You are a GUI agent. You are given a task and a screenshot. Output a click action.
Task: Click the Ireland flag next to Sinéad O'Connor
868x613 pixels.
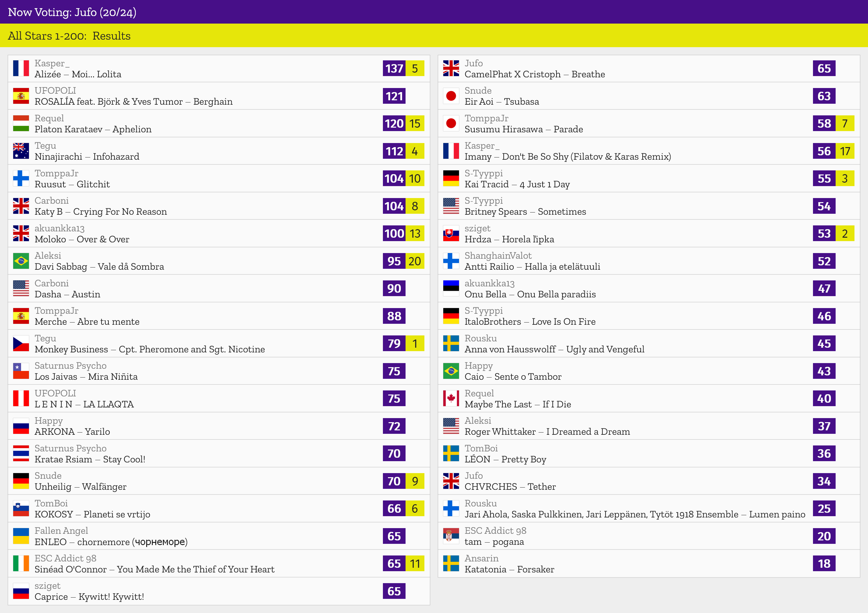coord(21,564)
